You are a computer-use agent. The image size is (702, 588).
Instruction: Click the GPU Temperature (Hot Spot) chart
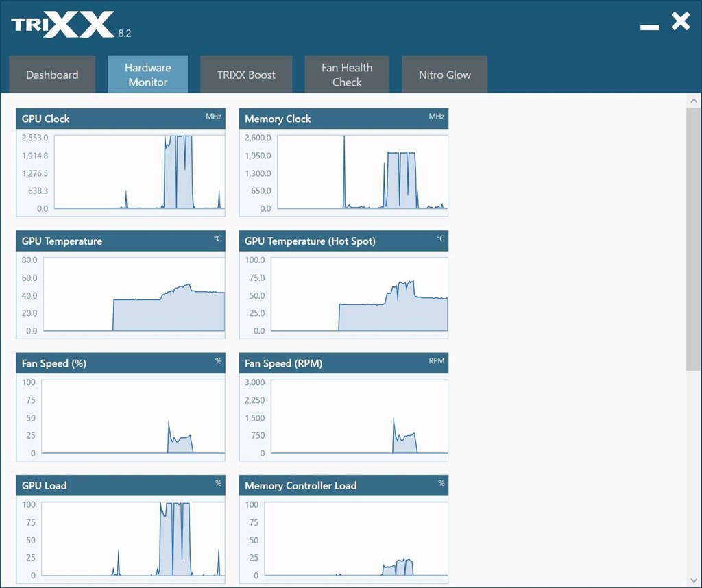tap(356, 294)
